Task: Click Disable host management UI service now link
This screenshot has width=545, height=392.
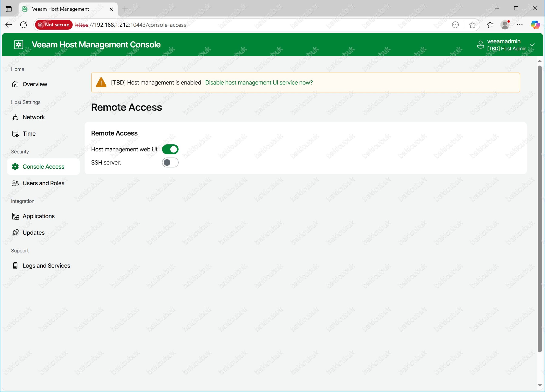Action: pyautogui.click(x=259, y=83)
